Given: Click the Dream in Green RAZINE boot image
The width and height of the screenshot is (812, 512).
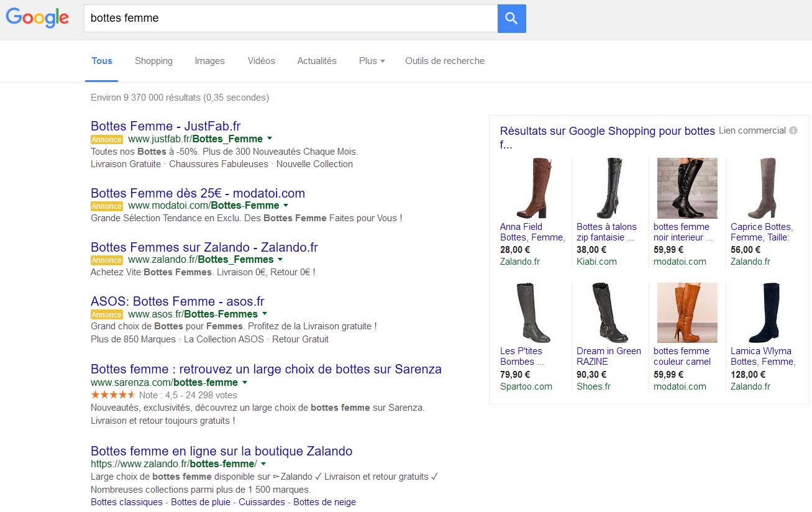Looking at the screenshot, I should [x=610, y=313].
